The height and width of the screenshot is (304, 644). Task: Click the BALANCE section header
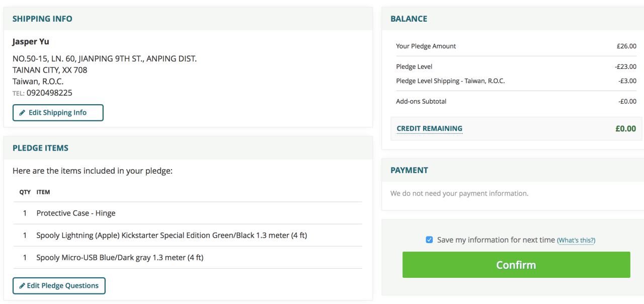409,19
